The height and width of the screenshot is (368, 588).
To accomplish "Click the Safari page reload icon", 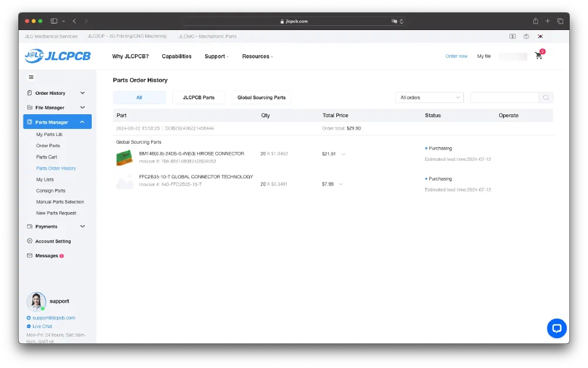I will 402,21.
